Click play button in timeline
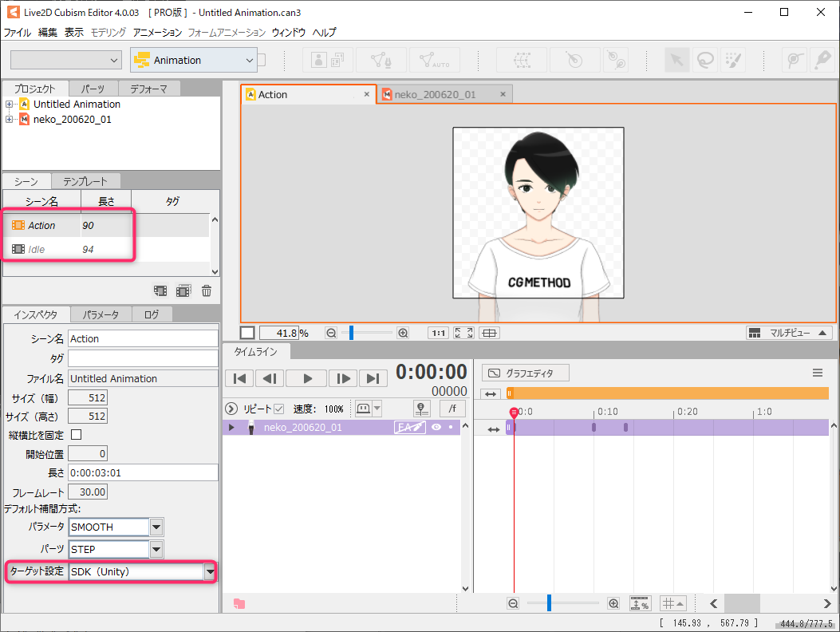This screenshot has height=632, width=840. click(x=308, y=378)
